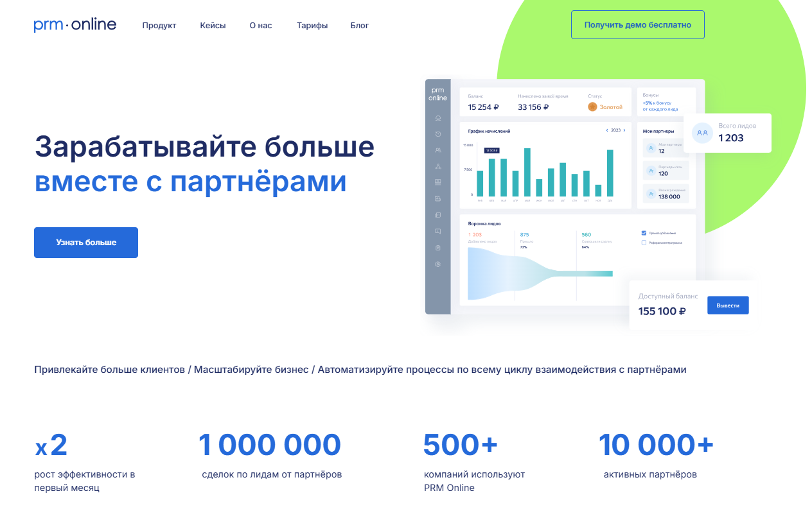Click the first sidebar icon under dashboard logo

pos(438,118)
